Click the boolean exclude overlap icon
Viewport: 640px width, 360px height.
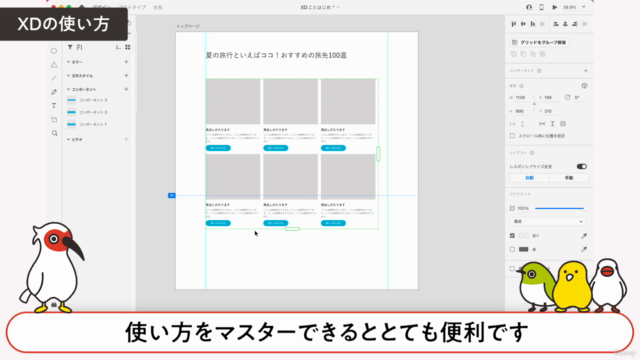coord(542,54)
